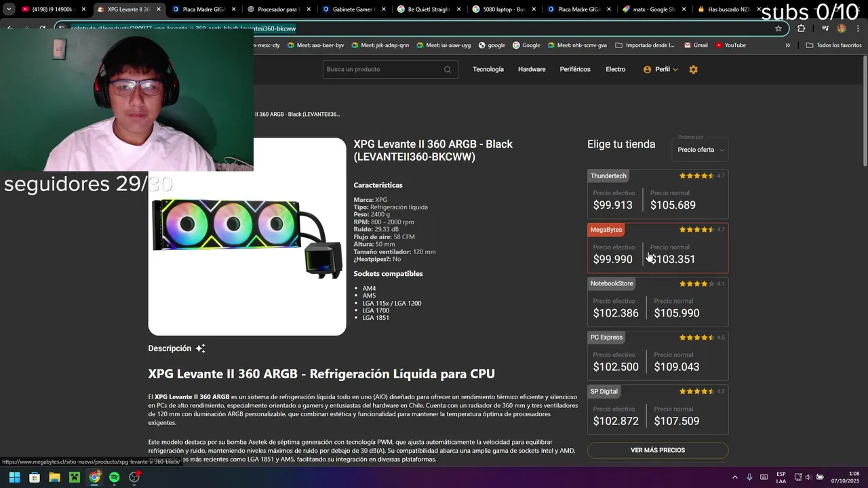
Task: Click the browser address bar URL
Action: point(420,28)
